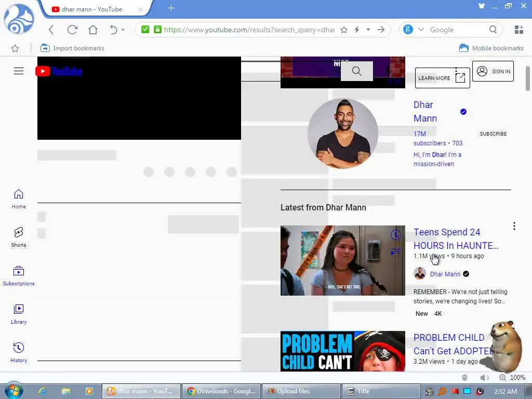Click the red flag tray icon
Viewport: 532px width, 399px height.
pos(455,392)
